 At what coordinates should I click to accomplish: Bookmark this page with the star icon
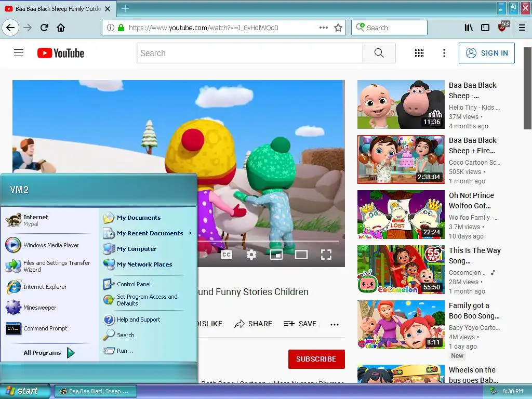338,28
